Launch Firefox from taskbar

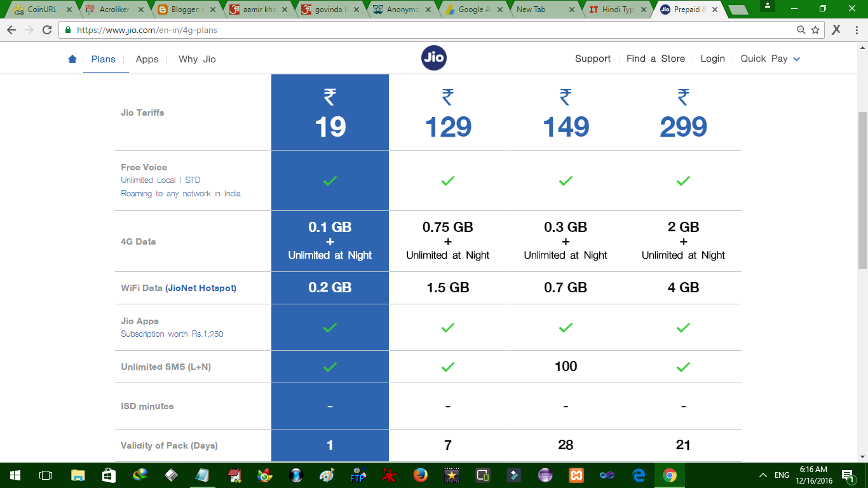pos(420,475)
